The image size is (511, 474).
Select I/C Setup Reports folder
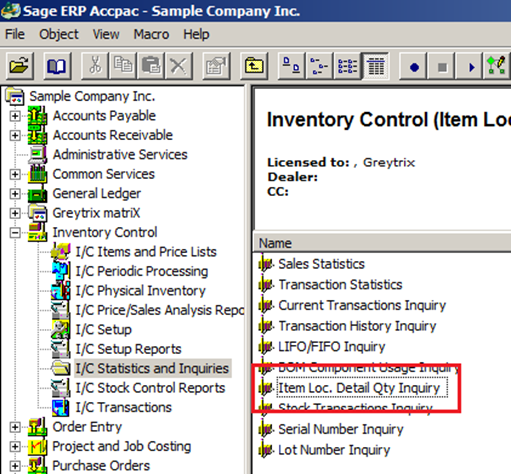pyautogui.click(x=128, y=349)
